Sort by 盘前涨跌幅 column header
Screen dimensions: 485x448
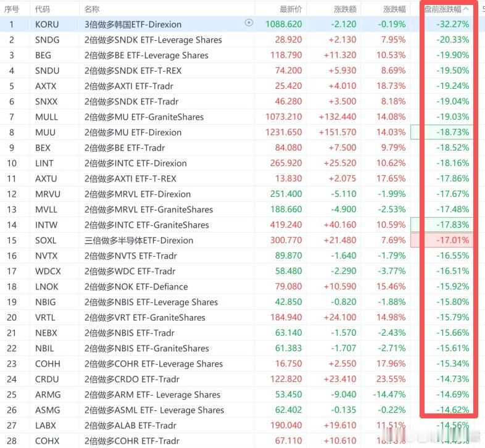(x=446, y=9)
